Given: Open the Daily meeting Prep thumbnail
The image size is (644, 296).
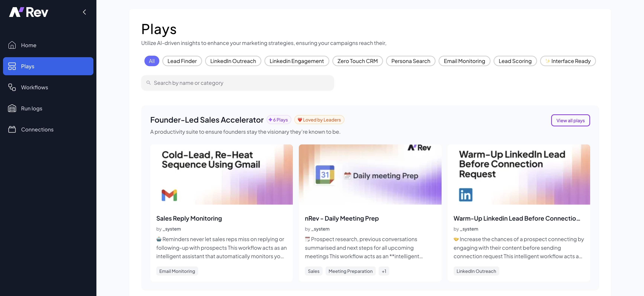Looking at the screenshot, I should (370, 175).
